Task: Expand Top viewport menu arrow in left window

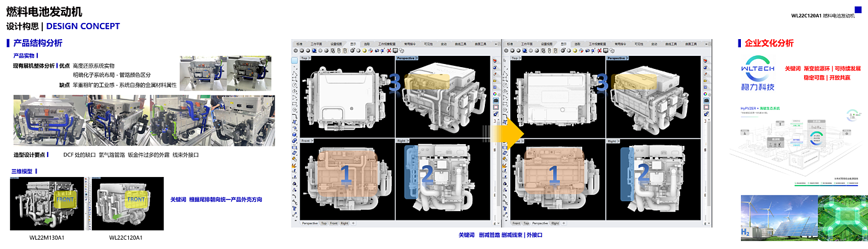Action: pyautogui.click(x=310, y=58)
